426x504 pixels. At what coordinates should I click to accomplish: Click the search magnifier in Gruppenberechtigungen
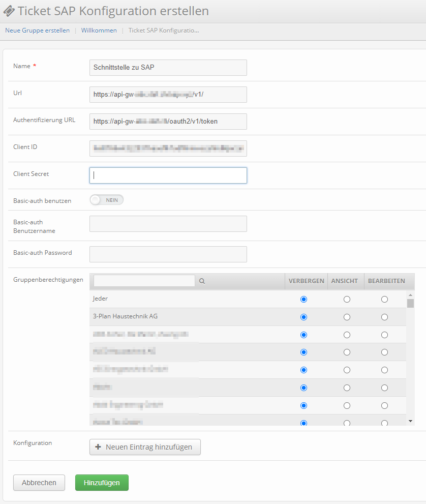click(202, 281)
